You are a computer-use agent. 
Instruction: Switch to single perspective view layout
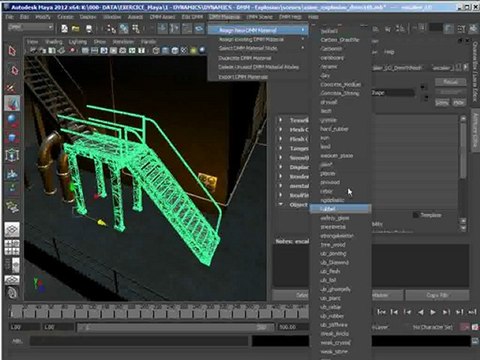tap(12, 229)
